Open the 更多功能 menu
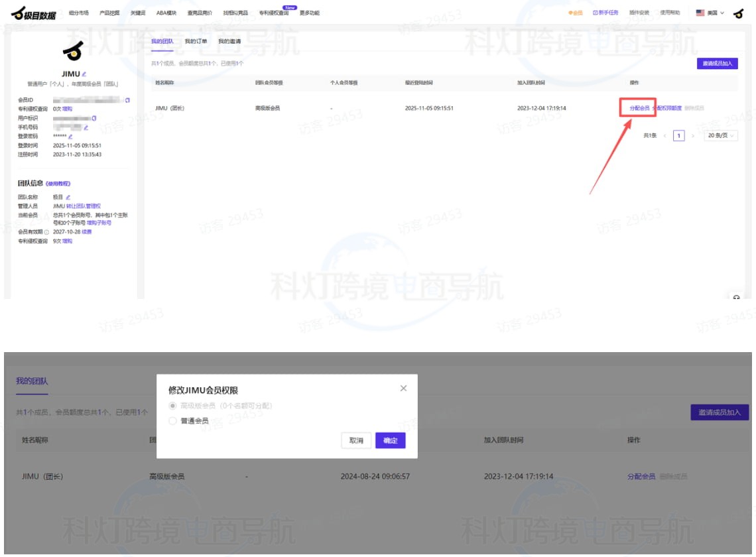The image size is (756, 557). 309,13
